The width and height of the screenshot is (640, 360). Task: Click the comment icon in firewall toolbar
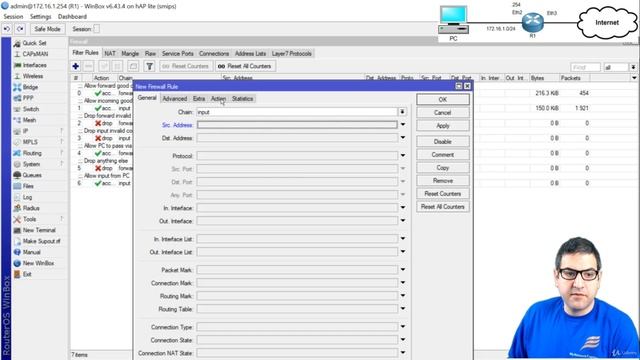tap(133, 66)
